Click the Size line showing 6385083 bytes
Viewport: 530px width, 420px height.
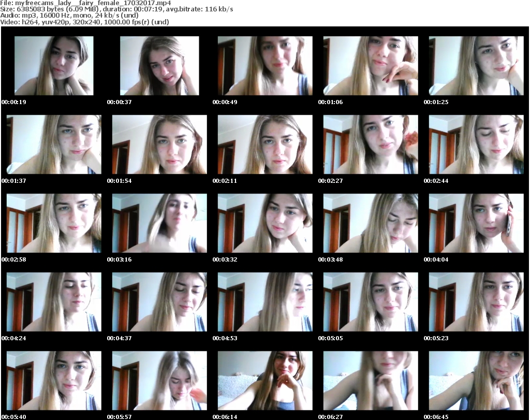(x=116, y=9)
